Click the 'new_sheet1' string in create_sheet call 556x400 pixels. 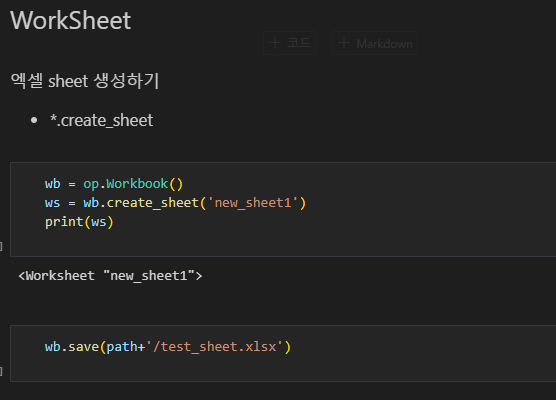coord(253,203)
